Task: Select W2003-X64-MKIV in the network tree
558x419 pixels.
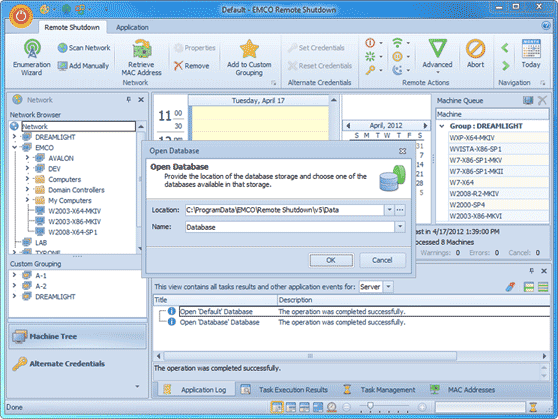Action: pos(74,211)
